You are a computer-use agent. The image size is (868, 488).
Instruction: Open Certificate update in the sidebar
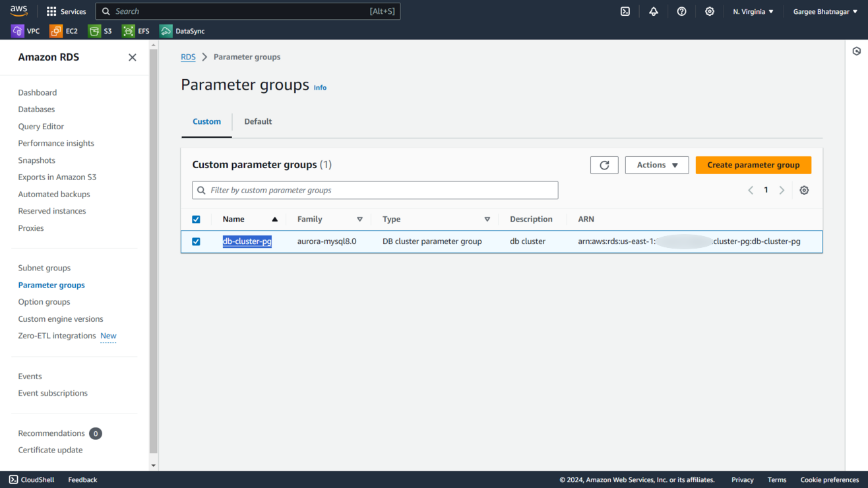(x=50, y=450)
